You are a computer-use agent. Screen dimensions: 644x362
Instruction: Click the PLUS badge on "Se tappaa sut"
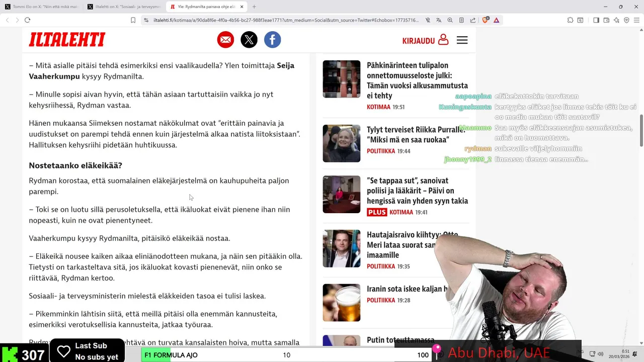377,212
